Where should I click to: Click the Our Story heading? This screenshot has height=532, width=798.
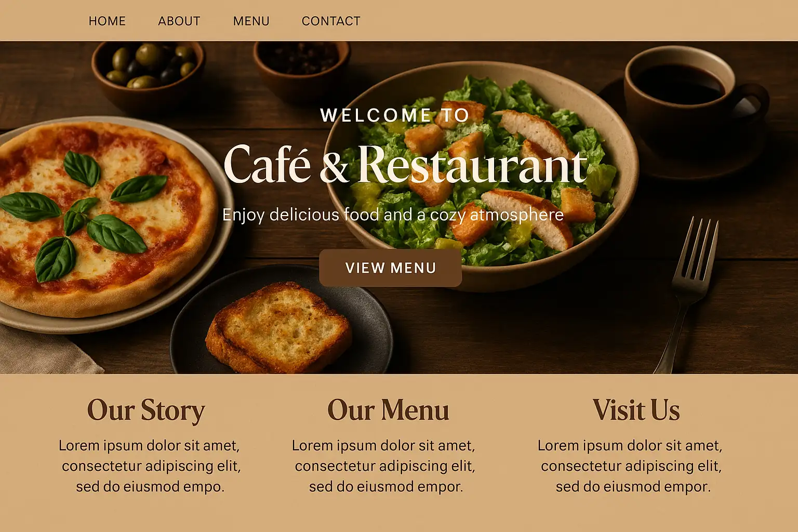click(x=146, y=410)
